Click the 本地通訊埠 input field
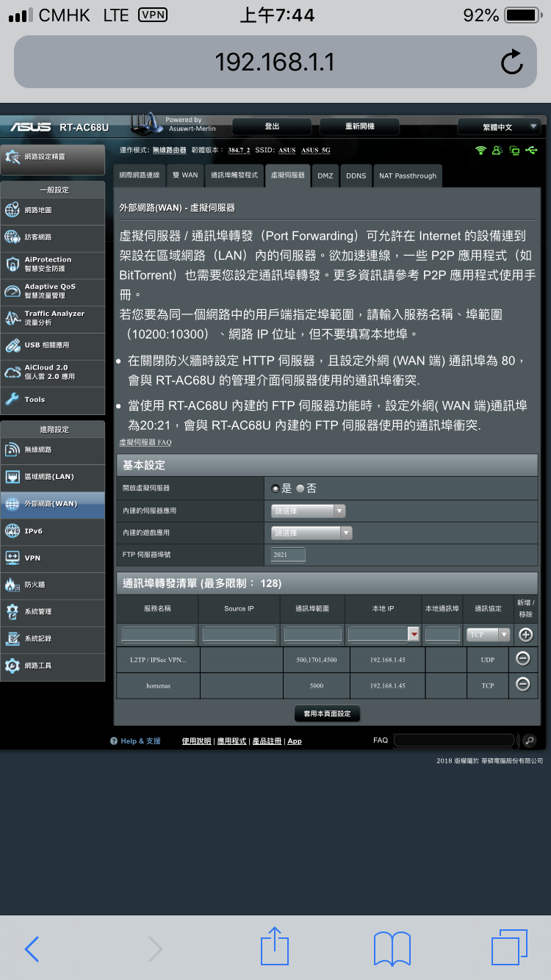Image resolution: width=551 pixels, height=980 pixels. point(443,635)
